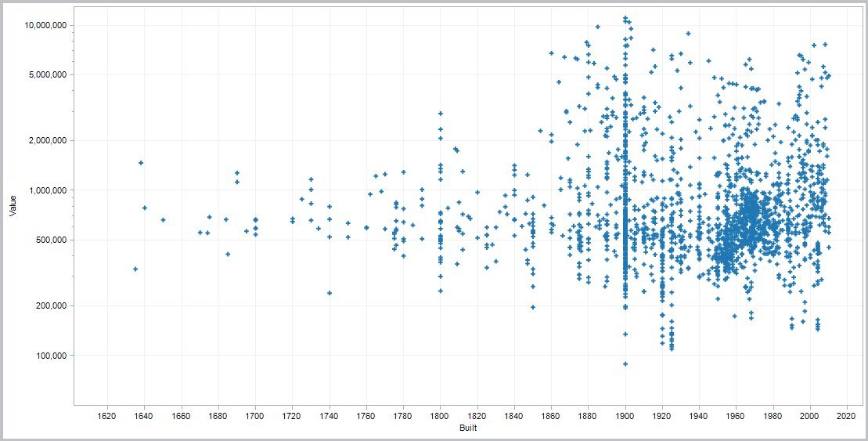Click the 1740 x-axis tick label
The image size is (868, 441).
pos(330,415)
